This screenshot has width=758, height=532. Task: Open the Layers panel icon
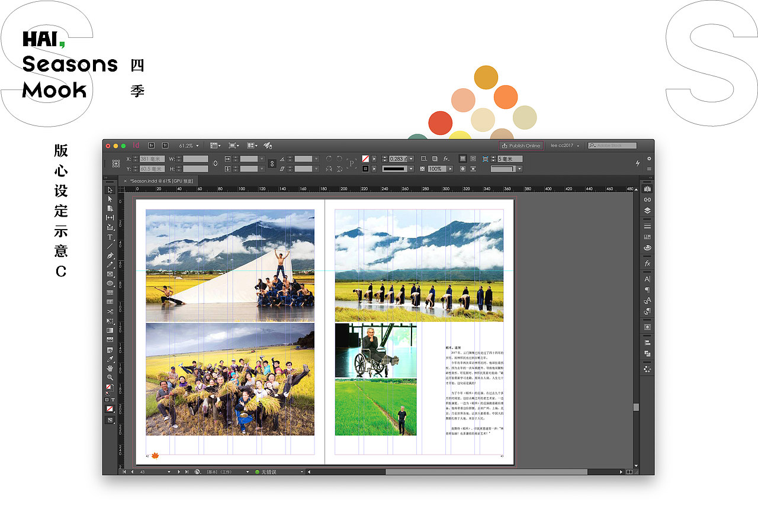[647, 210]
